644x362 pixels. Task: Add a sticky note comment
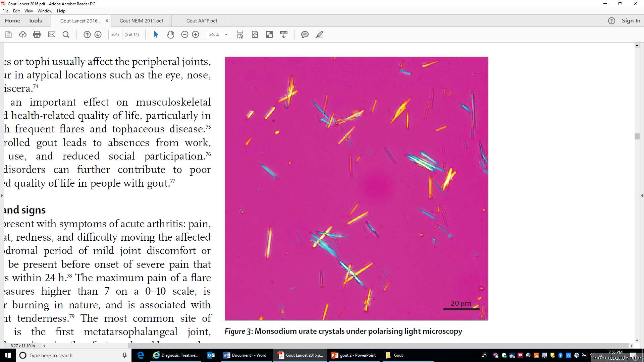tap(305, 35)
